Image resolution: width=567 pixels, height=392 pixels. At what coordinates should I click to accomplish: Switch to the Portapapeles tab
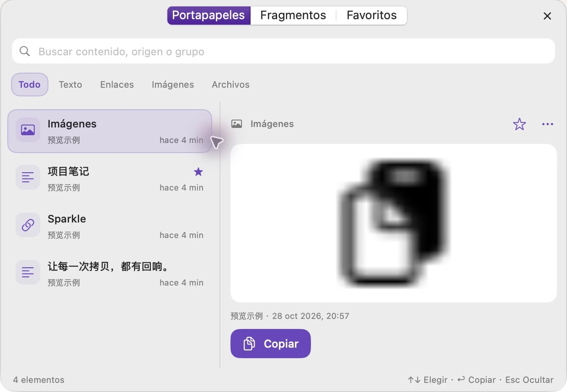209,15
